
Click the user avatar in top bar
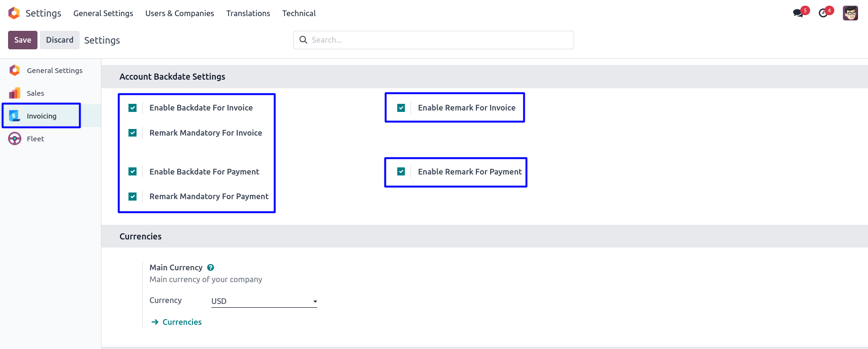pos(850,13)
